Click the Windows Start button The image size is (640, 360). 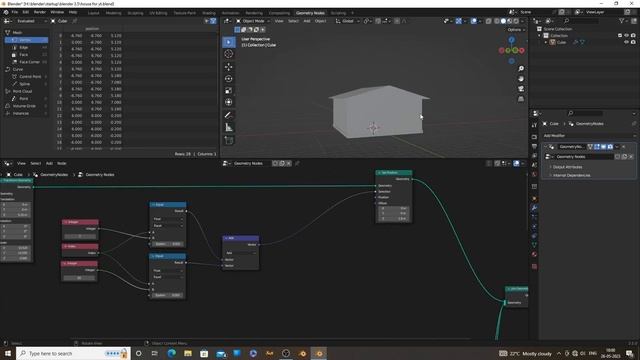(8, 353)
